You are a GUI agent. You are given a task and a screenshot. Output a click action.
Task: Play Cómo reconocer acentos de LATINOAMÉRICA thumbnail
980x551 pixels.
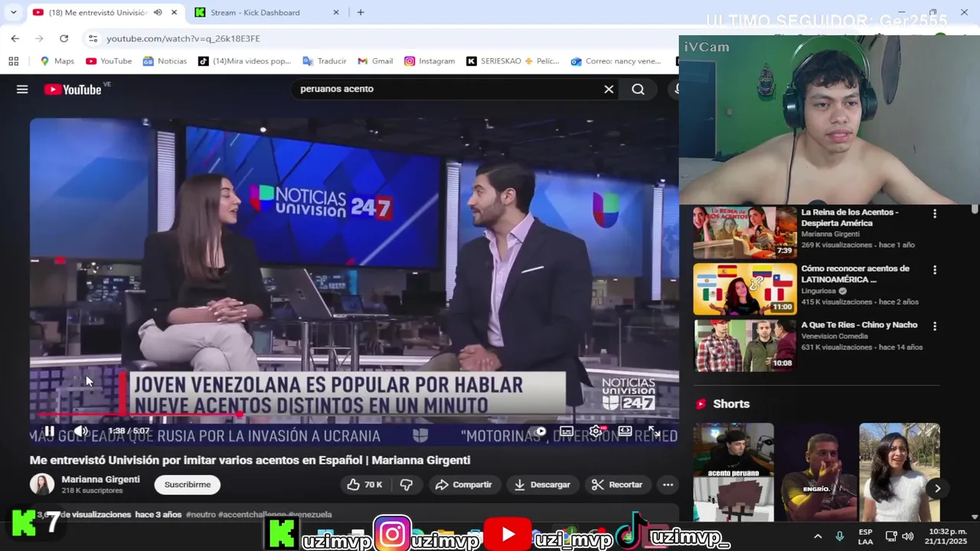click(x=745, y=289)
